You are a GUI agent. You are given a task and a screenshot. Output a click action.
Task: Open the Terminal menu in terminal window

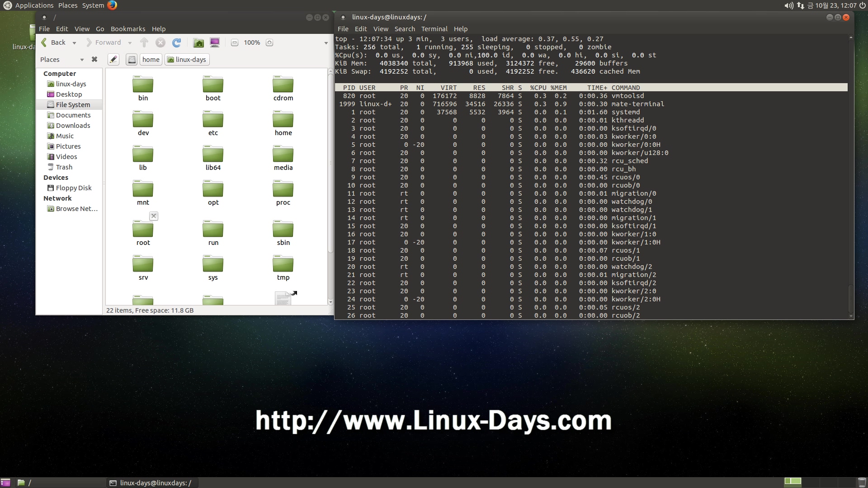click(x=434, y=28)
